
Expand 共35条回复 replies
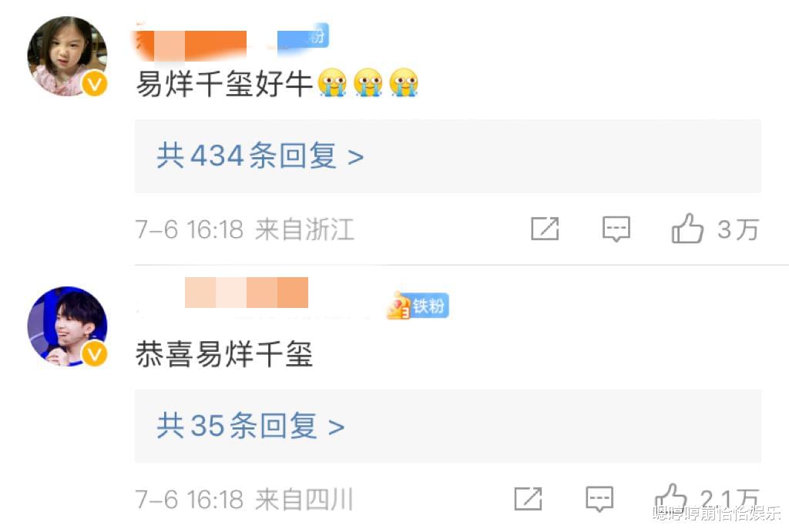point(448,426)
